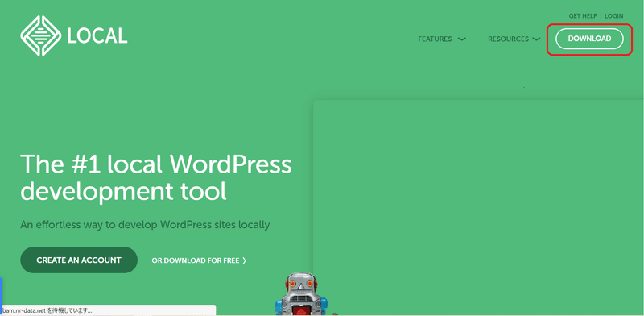This screenshot has height=316, width=644.
Task: Click the arrow after DOWNLOAD FOR FREE
Action: click(245, 260)
